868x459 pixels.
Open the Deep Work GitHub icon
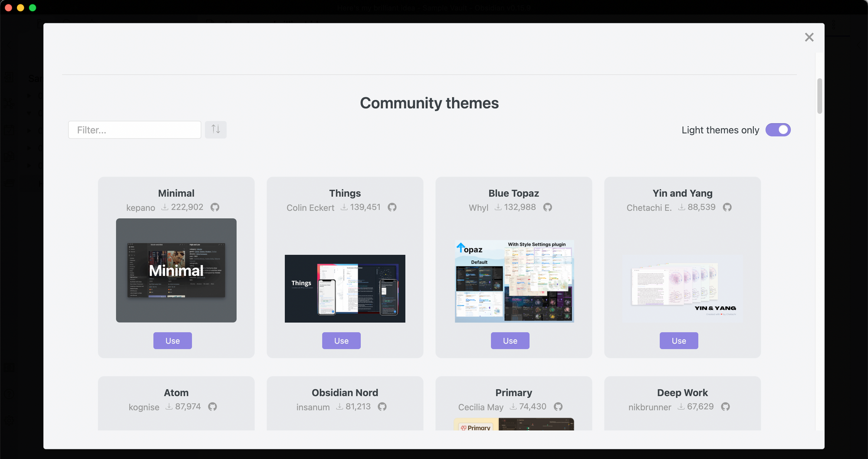pos(725,407)
